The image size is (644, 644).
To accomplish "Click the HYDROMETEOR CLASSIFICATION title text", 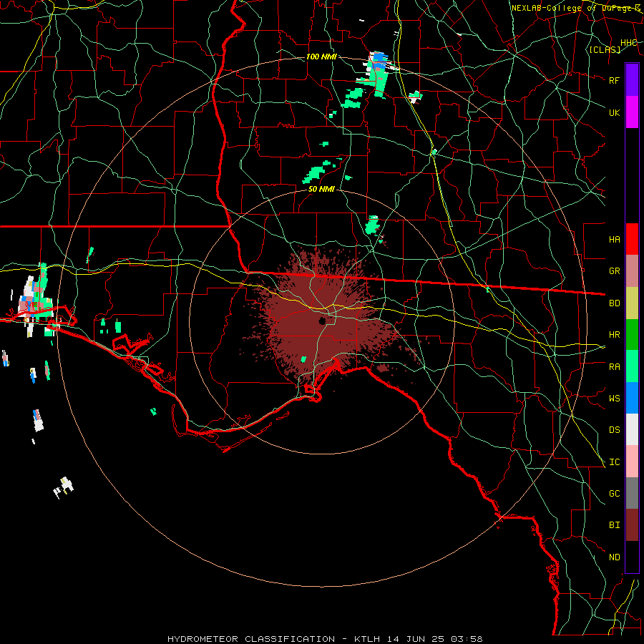I will pos(251,639).
